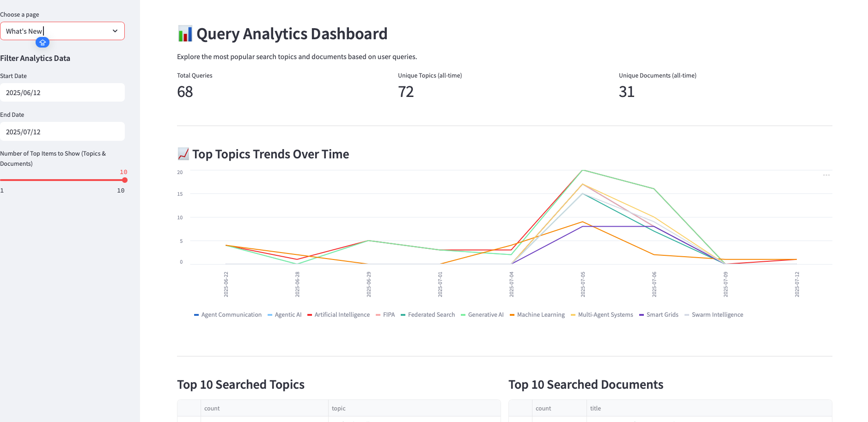Toggle Agentic AI legend entry
Viewport: 868px width, 422px height.
click(x=284, y=315)
